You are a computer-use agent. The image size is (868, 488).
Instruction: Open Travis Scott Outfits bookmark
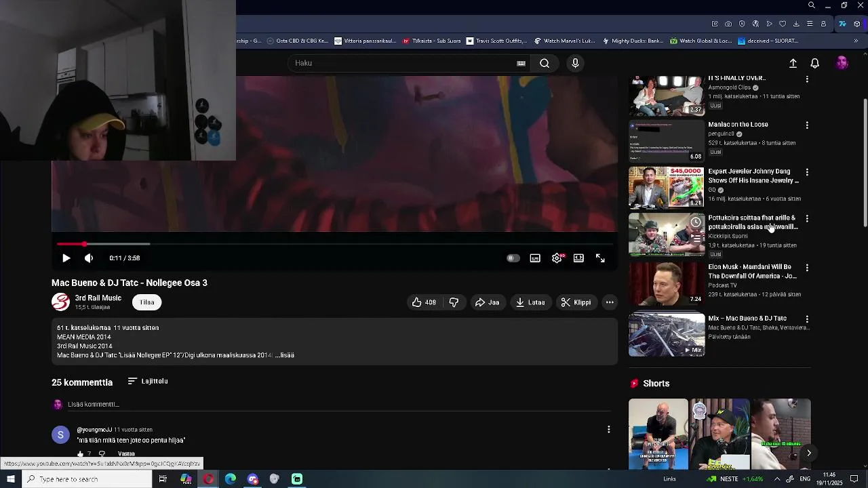[495, 41]
